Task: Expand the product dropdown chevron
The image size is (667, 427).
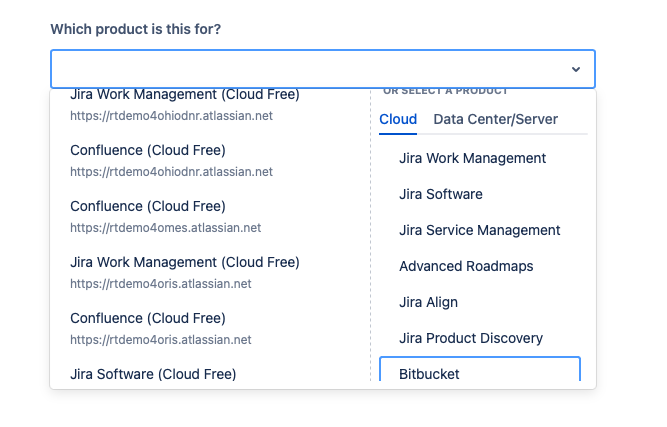Action: tap(576, 69)
